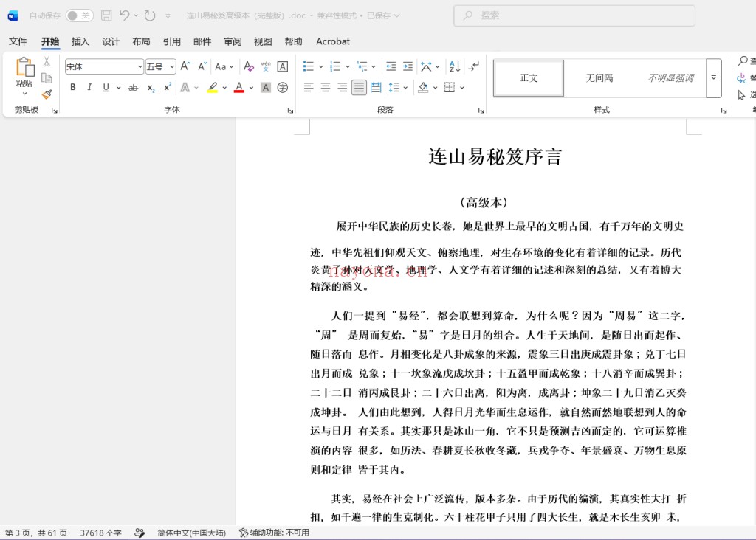Open the Paragraph dialog launcher
The image size is (756, 540).
481,111
